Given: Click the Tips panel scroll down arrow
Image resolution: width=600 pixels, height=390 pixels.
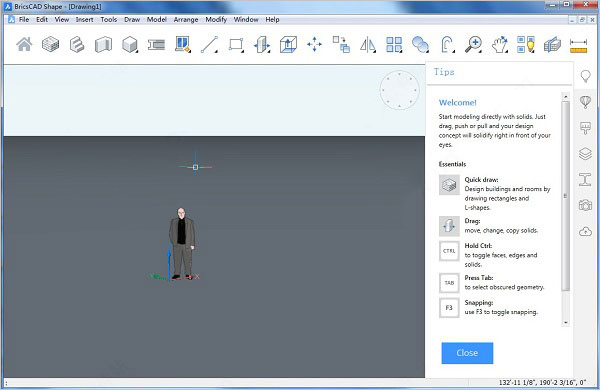Looking at the screenshot, I should coord(566,323).
